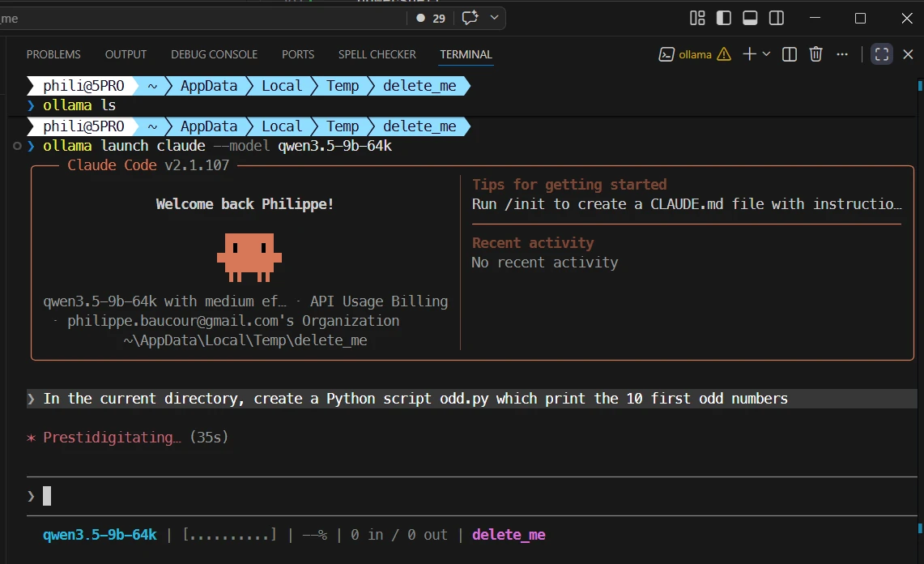Close the terminal panel
This screenshot has height=564, width=924.
(908, 54)
